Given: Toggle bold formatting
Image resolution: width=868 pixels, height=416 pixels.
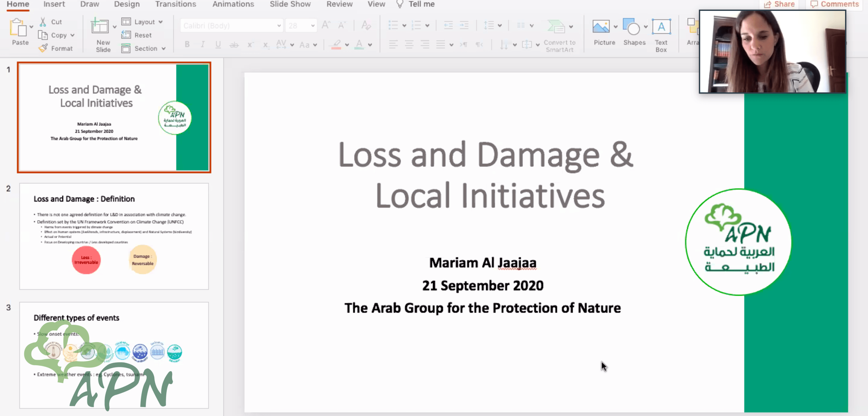Looking at the screenshot, I should point(187,44).
